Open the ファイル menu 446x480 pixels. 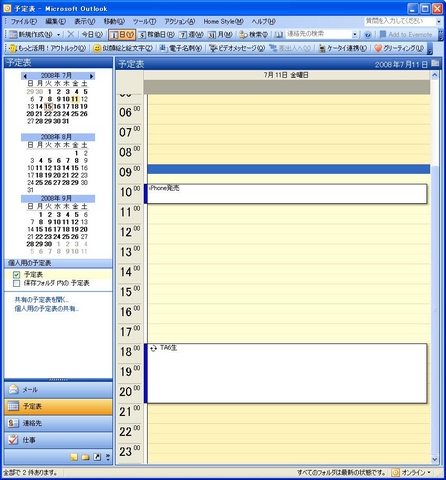tap(24, 21)
